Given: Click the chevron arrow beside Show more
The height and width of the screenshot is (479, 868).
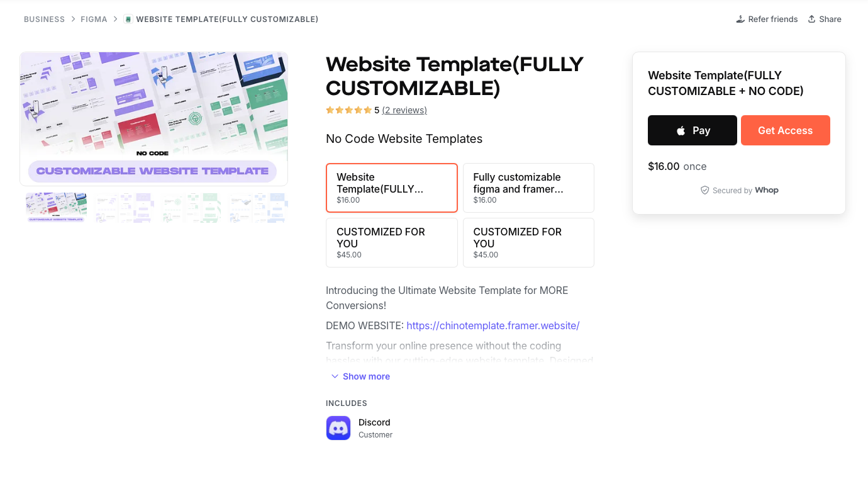Looking at the screenshot, I should (335, 376).
